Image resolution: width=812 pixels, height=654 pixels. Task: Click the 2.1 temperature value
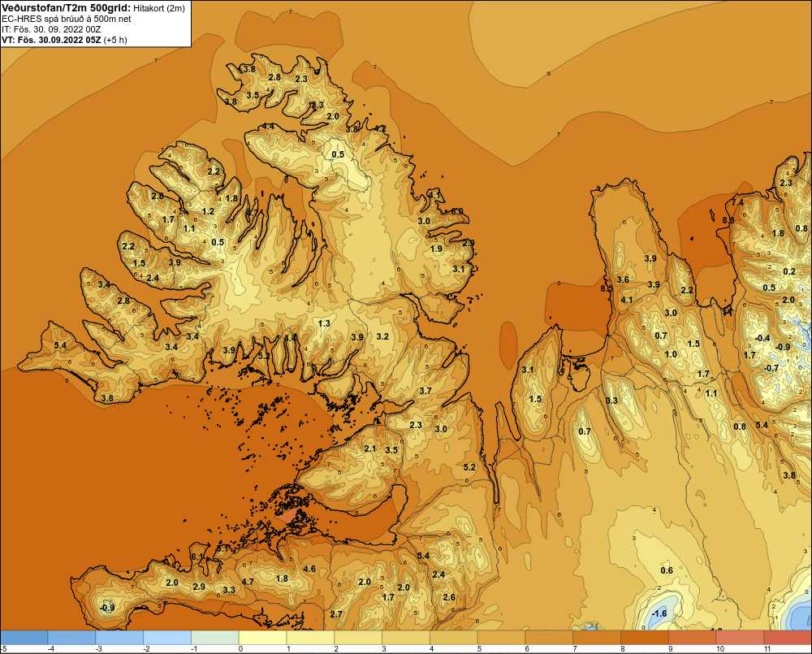pos(369,448)
